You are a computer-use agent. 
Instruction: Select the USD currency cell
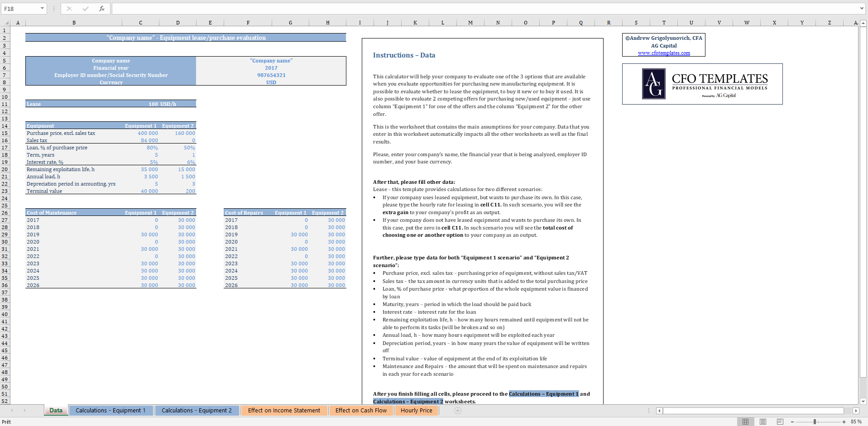click(271, 82)
